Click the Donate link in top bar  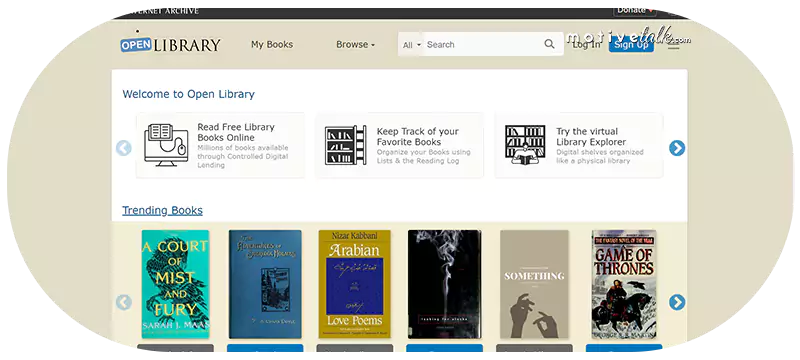point(635,10)
